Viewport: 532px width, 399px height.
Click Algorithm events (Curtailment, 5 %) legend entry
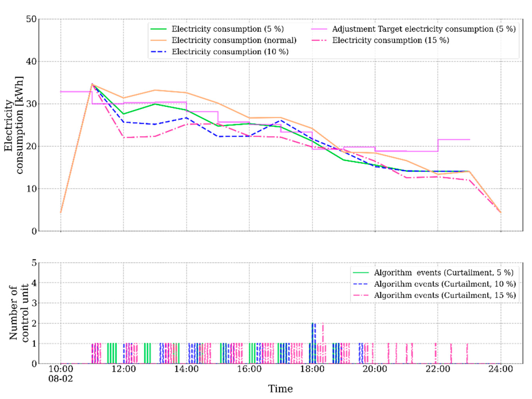tap(443, 273)
